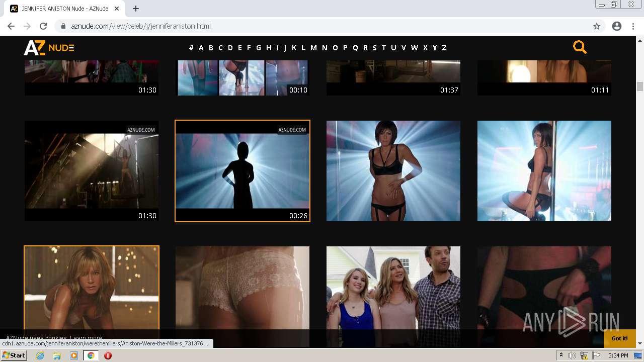Click the volume speaker tray icon
This screenshot has width=644, height=362.
[572, 355]
